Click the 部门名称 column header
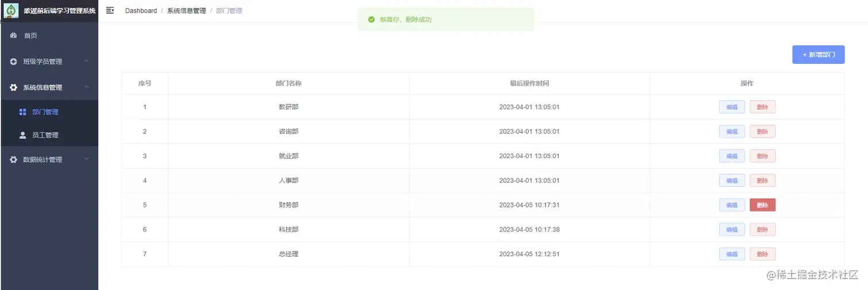Screen dimensions: 868x290 [x=288, y=84]
